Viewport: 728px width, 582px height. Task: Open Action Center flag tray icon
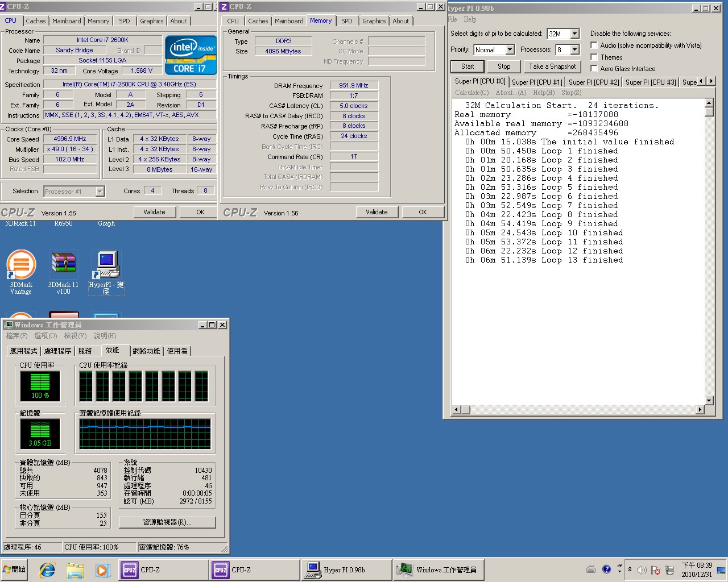pyautogui.click(x=655, y=570)
